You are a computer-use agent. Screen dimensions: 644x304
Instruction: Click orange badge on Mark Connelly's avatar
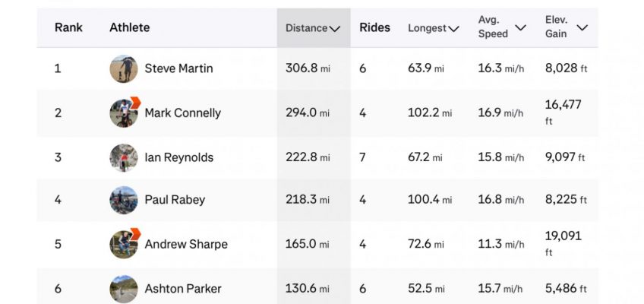(135, 102)
